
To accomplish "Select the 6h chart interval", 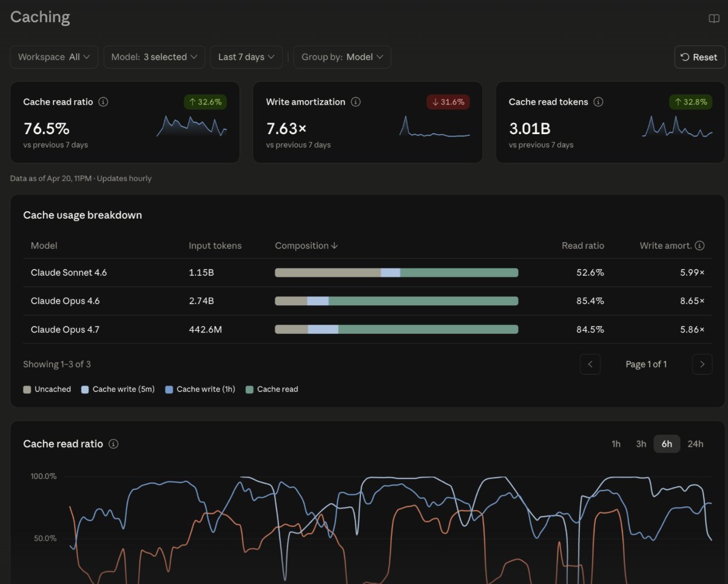I will [x=667, y=444].
